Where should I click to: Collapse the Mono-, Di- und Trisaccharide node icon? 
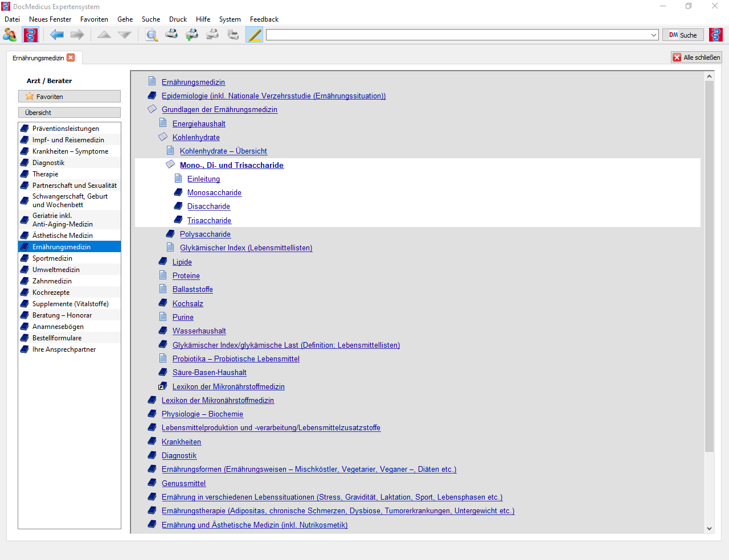click(x=170, y=164)
